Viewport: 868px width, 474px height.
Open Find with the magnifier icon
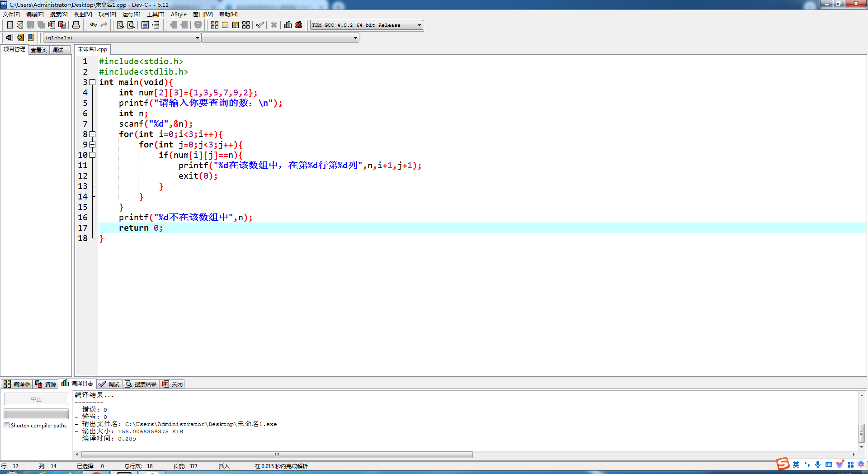tap(121, 25)
